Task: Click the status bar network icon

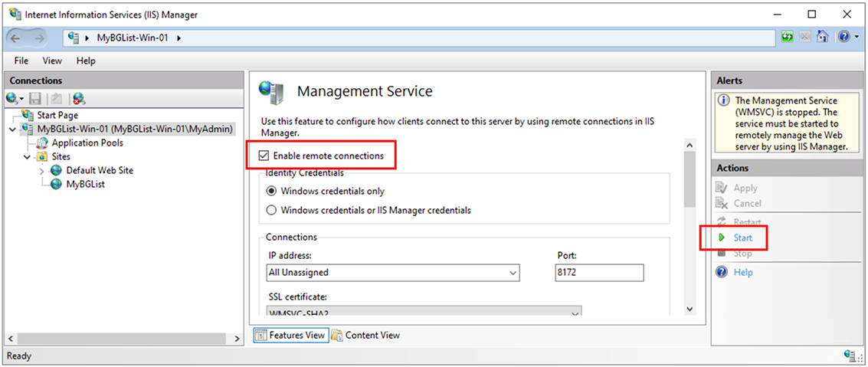Action: pos(850,356)
